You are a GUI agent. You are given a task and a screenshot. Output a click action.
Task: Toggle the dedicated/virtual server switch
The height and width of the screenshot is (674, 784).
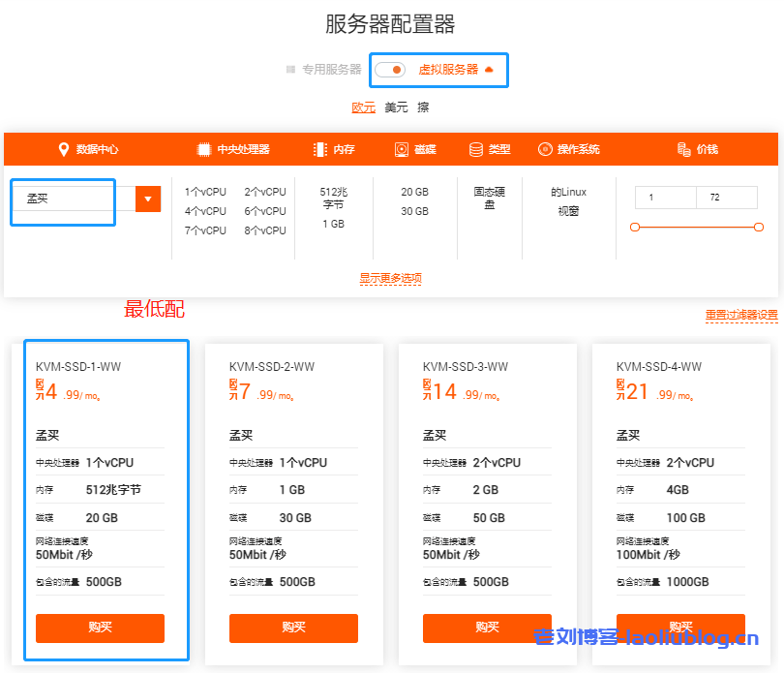(390, 70)
